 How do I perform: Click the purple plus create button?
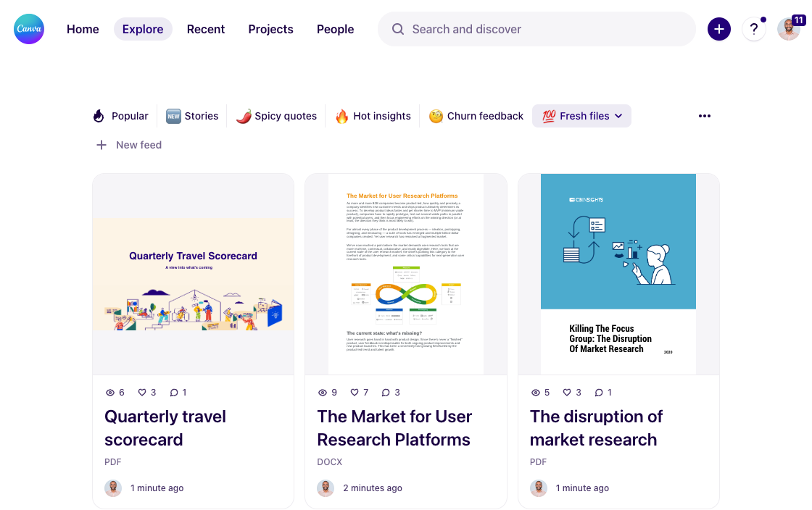718,29
